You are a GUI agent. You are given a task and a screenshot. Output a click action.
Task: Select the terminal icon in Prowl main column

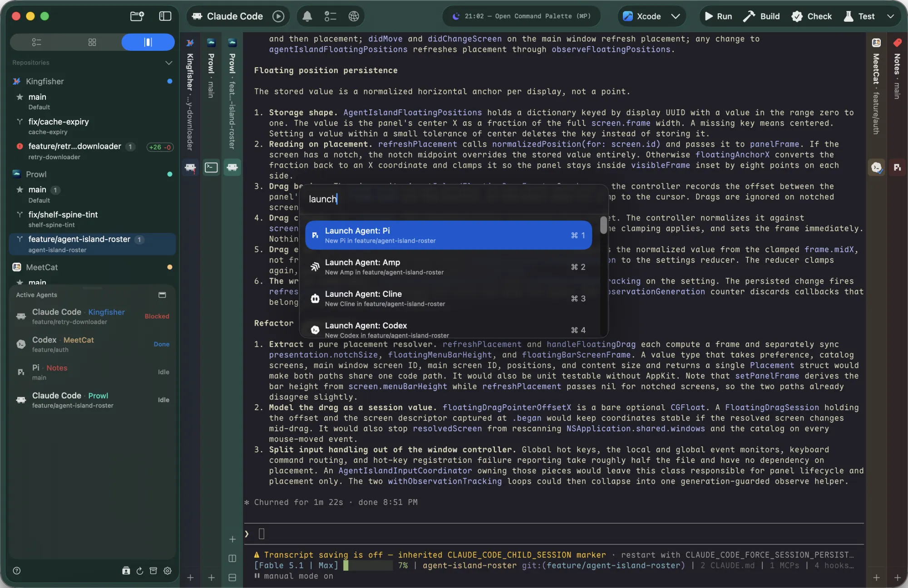211,167
